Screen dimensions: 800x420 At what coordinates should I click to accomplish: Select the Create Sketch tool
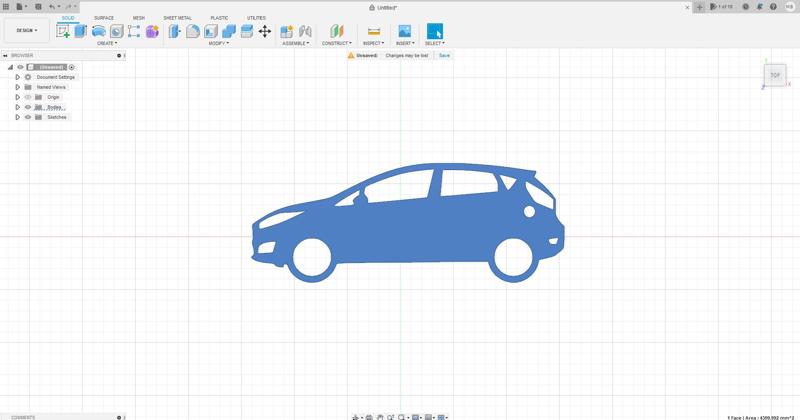coord(63,31)
